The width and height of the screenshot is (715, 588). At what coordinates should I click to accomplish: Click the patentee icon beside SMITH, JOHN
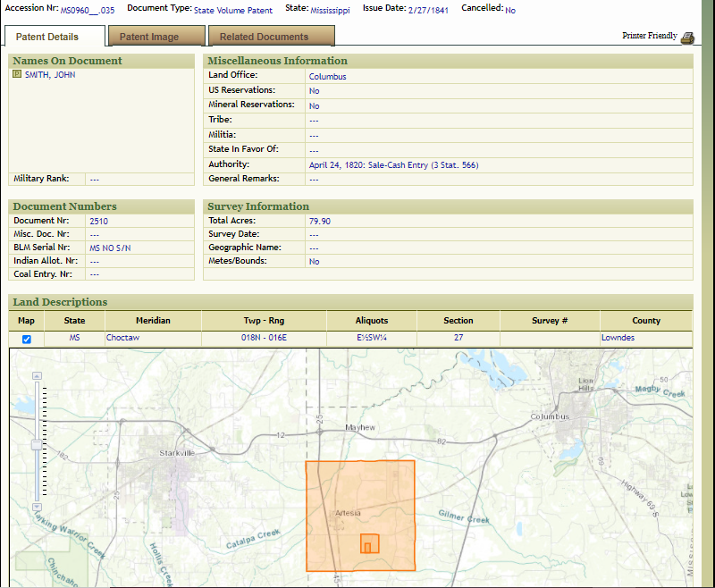coord(17,75)
